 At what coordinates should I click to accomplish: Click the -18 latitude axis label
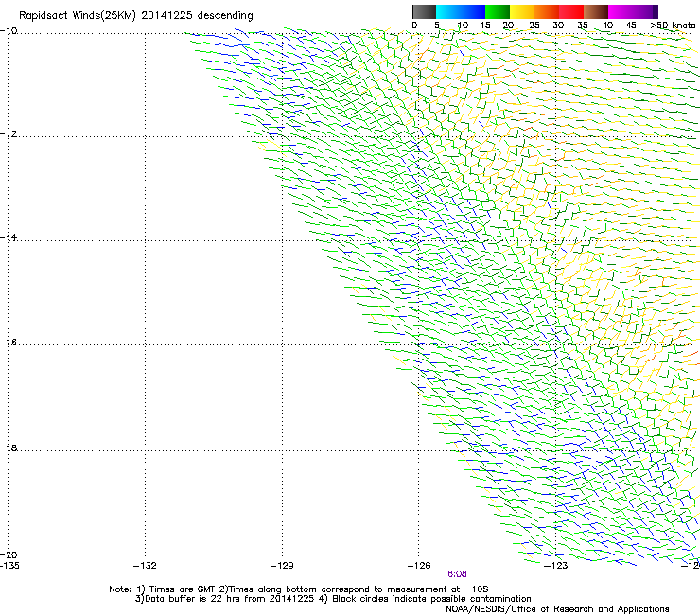[x=9, y=448]
